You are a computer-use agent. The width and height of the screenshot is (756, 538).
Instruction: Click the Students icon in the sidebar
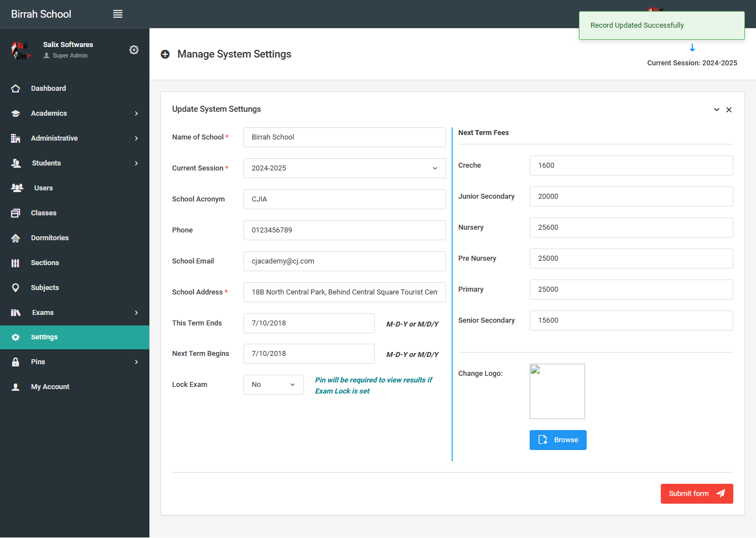[16, 163]
